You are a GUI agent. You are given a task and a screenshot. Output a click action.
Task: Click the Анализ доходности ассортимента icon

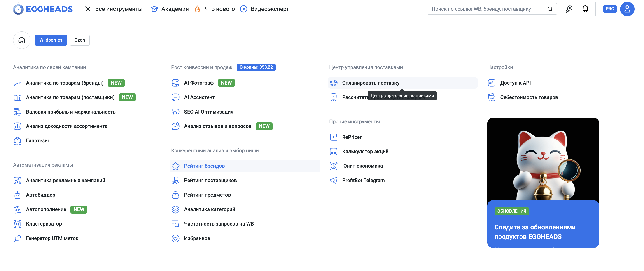pyautogui.click(x=17, y=126)
